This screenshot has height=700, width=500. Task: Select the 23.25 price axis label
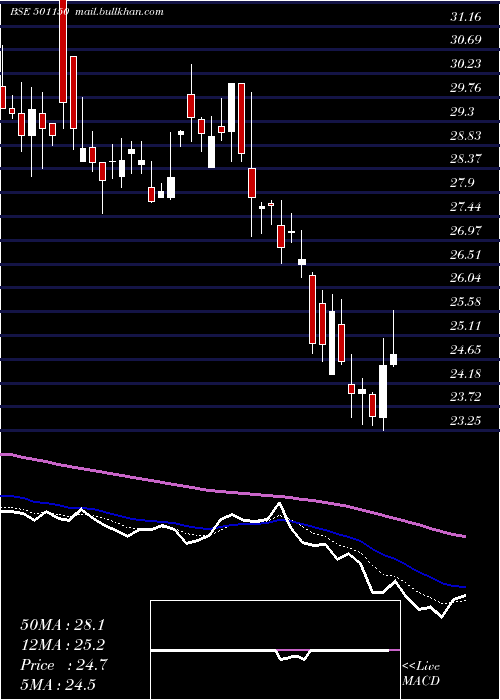(x=466, y=421)
